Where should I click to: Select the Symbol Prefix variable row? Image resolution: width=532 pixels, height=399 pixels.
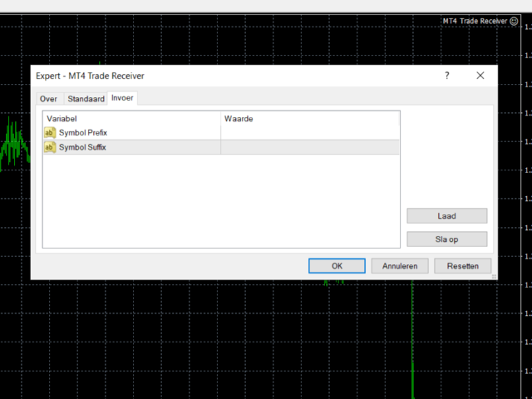pyautogui.click(x=221, y=133)
